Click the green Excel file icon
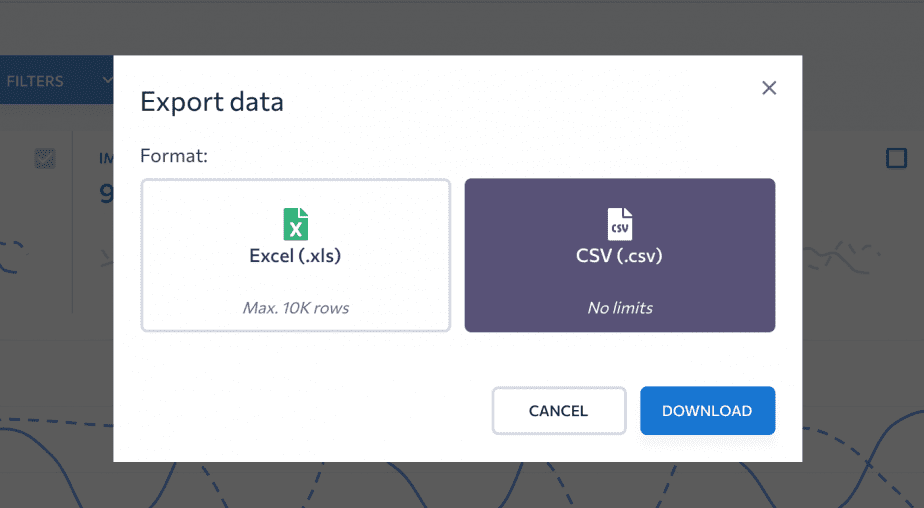The height and width of the screenshot is (508, 924). (296, 224)
